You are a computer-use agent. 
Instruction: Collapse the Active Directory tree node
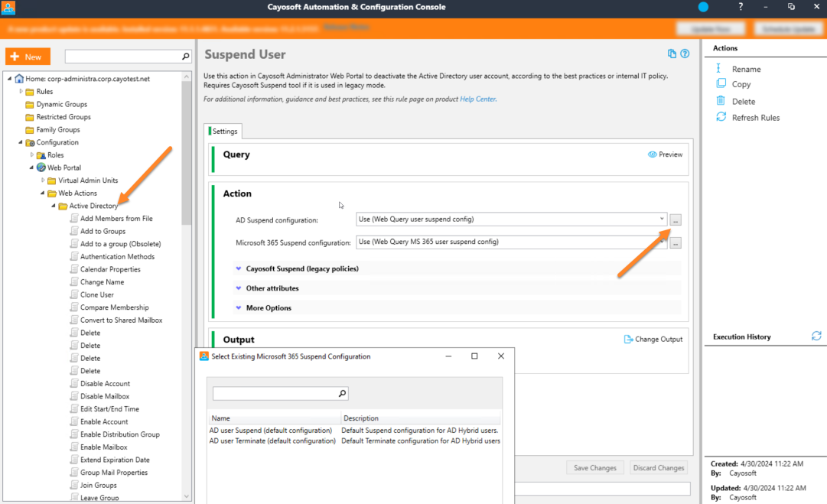tap(54, 206)
